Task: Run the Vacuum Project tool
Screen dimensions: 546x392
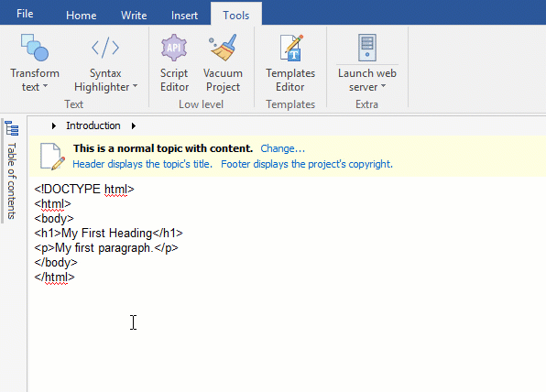Action: [223, 62]
